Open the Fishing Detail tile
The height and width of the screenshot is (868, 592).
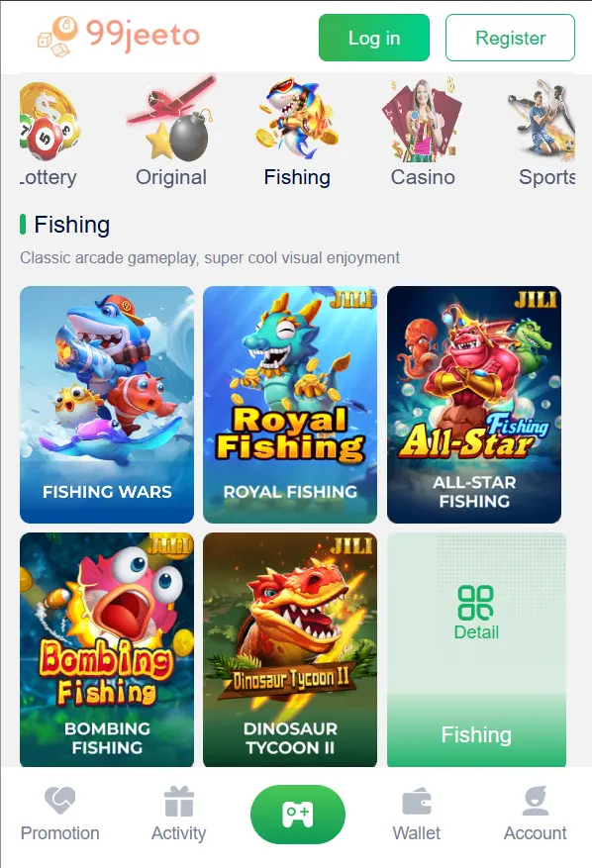[x=476, y=650]
